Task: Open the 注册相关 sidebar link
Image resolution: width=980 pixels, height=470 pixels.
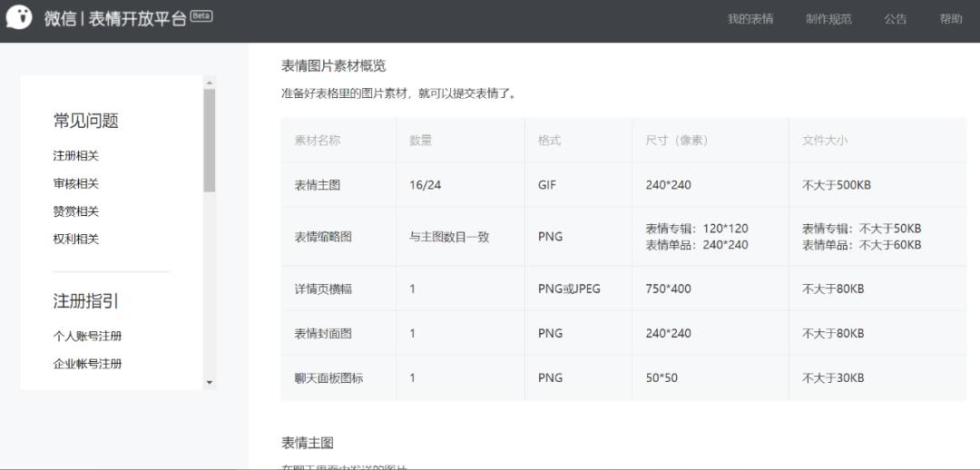Action: point(75,156)
